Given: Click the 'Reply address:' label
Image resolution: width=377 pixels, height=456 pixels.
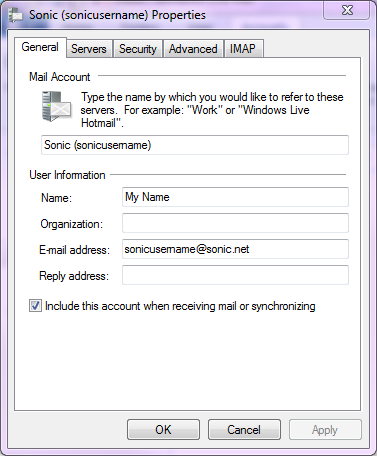Looking at the screenshot, I should (74, 276).
